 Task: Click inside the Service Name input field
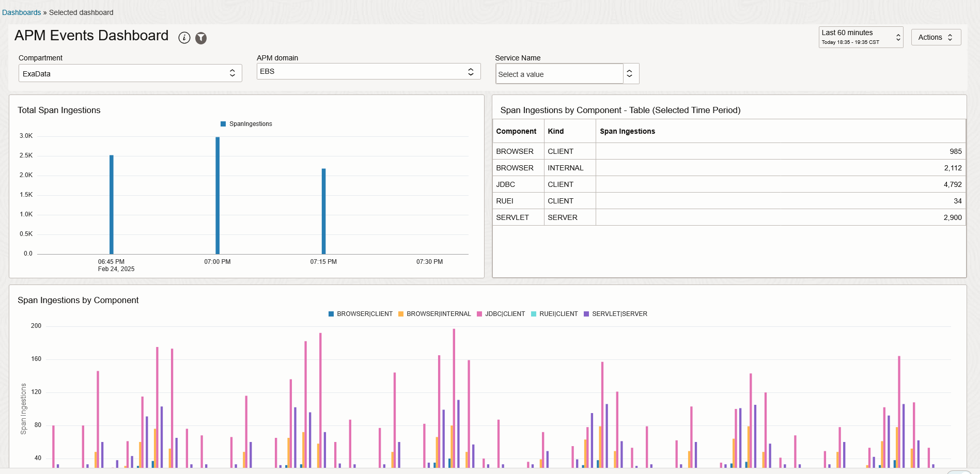tap(558, 74)
